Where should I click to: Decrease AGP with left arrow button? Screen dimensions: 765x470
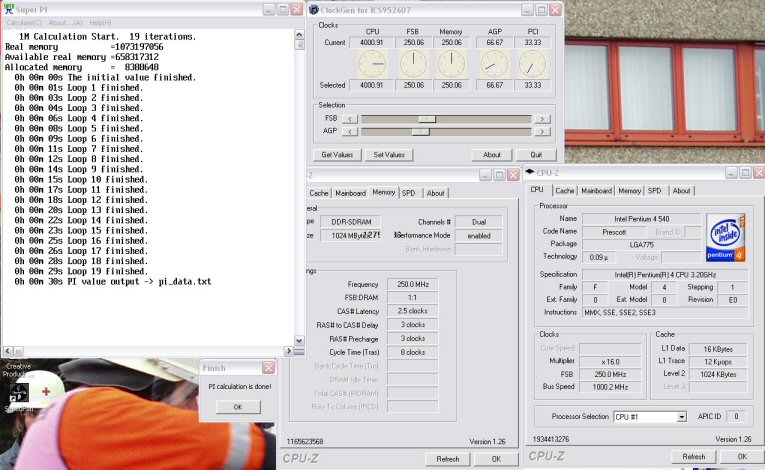pyautogui.click(x=350, y=131)
